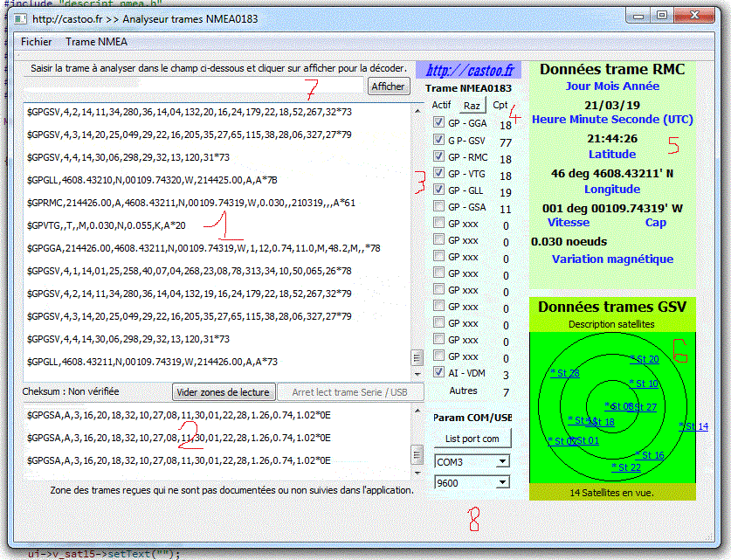Select satellite St 27 on sky plot
The width and height of the screenshot is (731, 560).
point(645,407)
